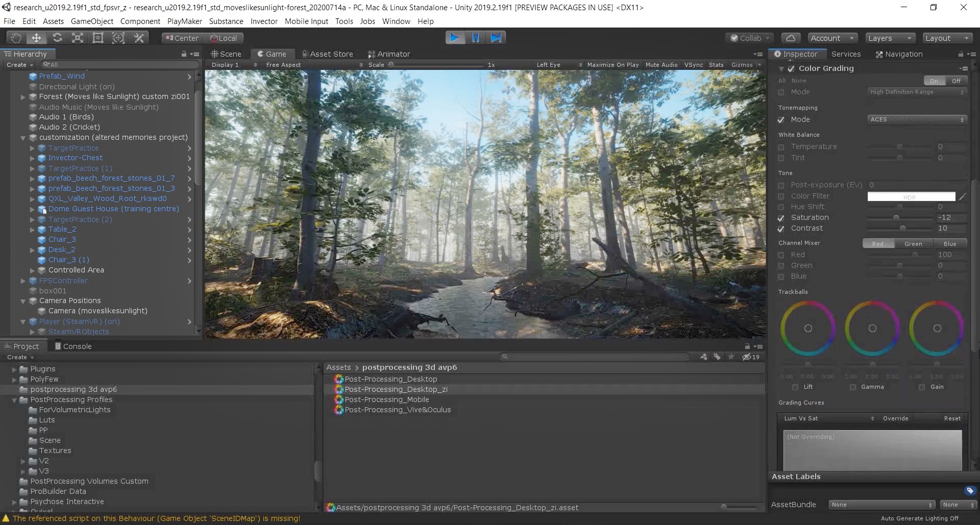Toggle the Color Grading effect checkbox
The height and width of the screenshot is (525, 980).
tap(791, 69)
